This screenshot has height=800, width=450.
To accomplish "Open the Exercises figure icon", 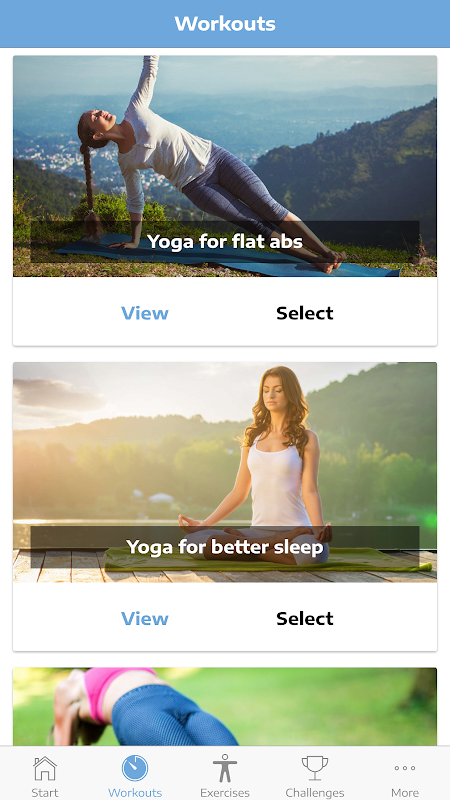I will pos(225,768).
